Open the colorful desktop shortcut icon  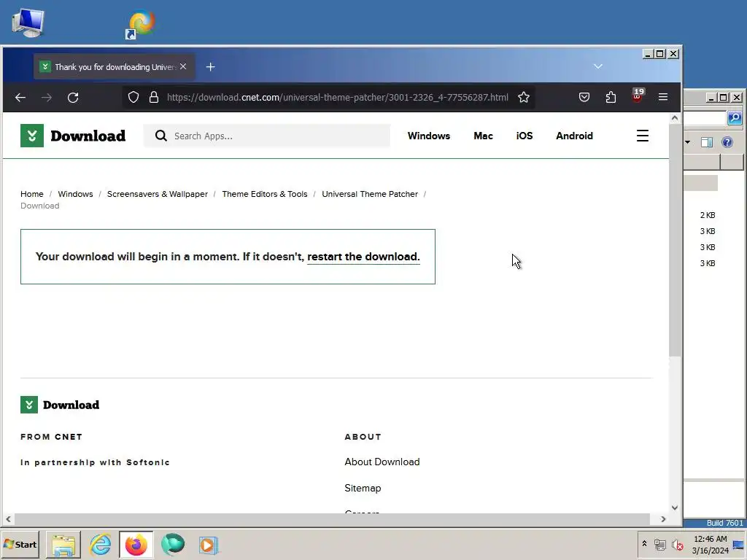click(142, 24)
